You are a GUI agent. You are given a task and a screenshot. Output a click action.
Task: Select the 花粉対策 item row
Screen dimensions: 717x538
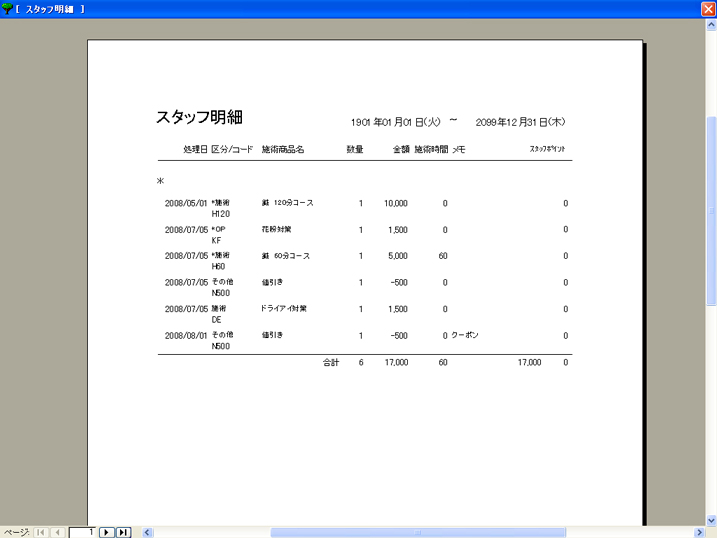tap(276, 229)
